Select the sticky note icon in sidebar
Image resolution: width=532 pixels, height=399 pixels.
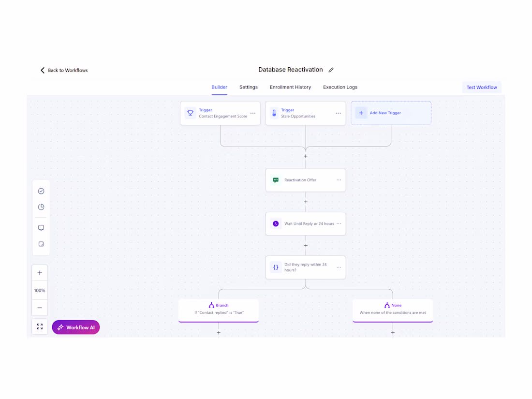[41, 244]
